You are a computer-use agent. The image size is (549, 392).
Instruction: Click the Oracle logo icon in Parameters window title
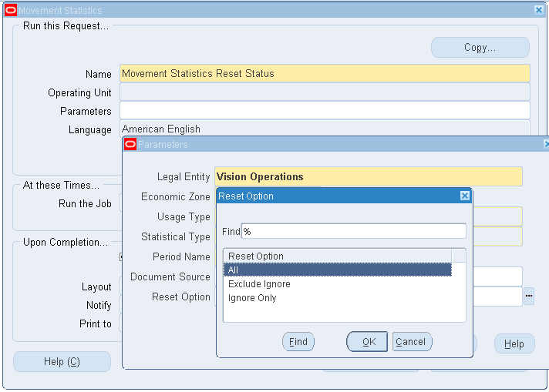pos(130,144)
